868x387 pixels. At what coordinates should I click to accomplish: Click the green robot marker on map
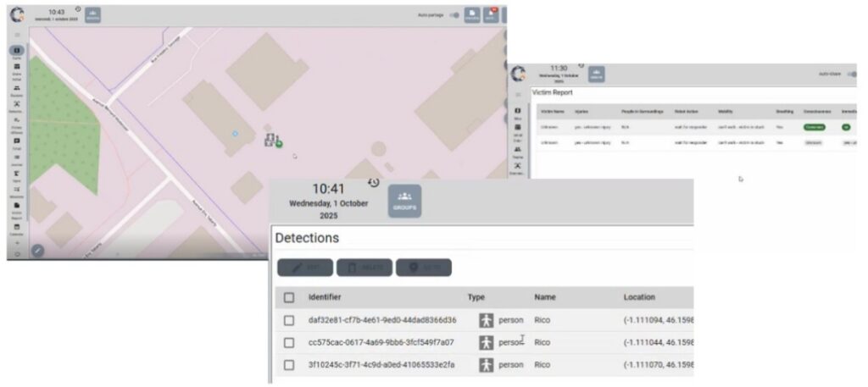279,144
